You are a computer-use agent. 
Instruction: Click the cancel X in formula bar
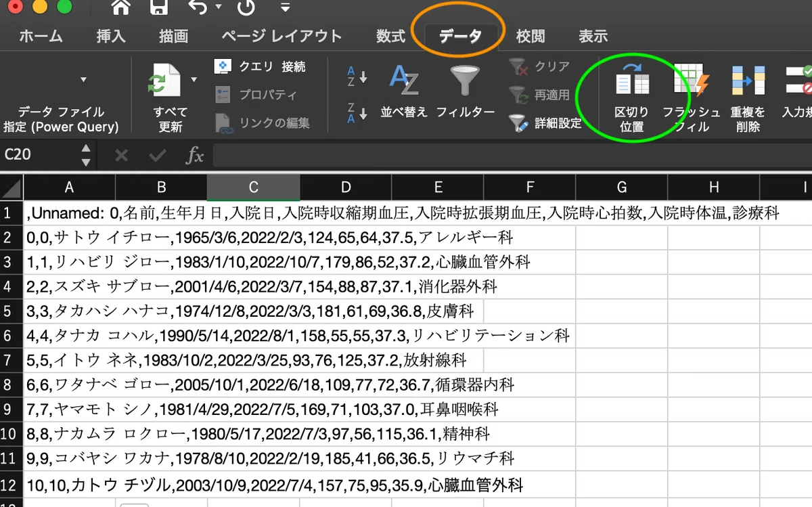[121, 156]
